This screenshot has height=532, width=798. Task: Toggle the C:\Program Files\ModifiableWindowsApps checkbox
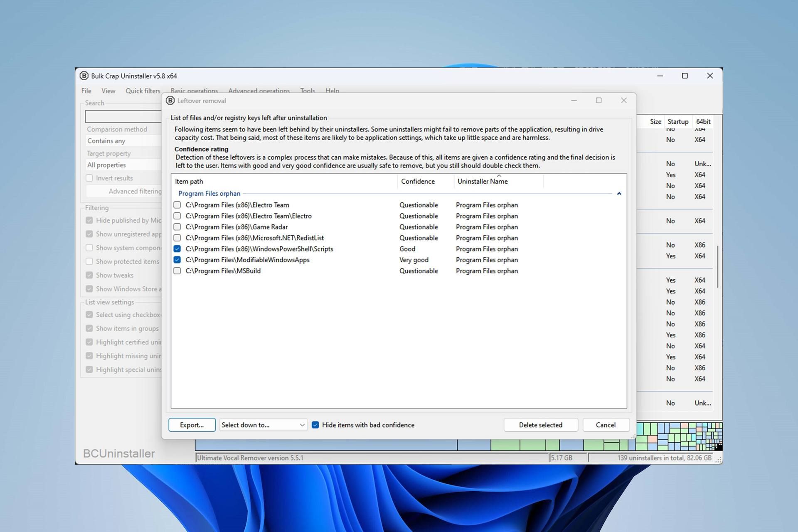point(177,259)
